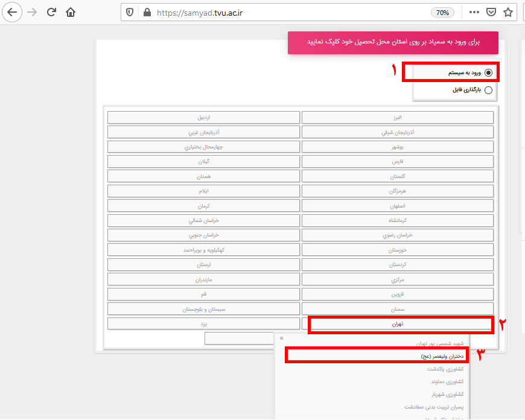Click the خراسان شمالی province
Image resolution: width=525 pixels, height=420 pixels.
[203, 221]
